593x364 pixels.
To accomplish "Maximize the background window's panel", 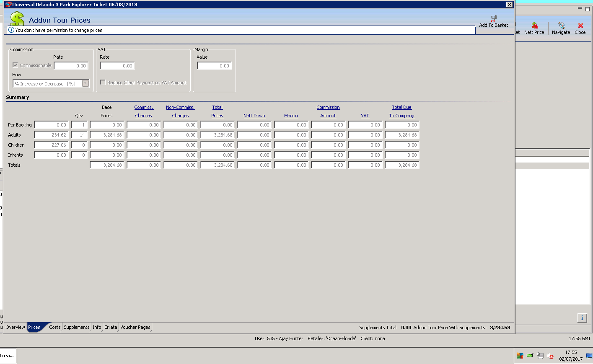I will click(x=588, y=8).
